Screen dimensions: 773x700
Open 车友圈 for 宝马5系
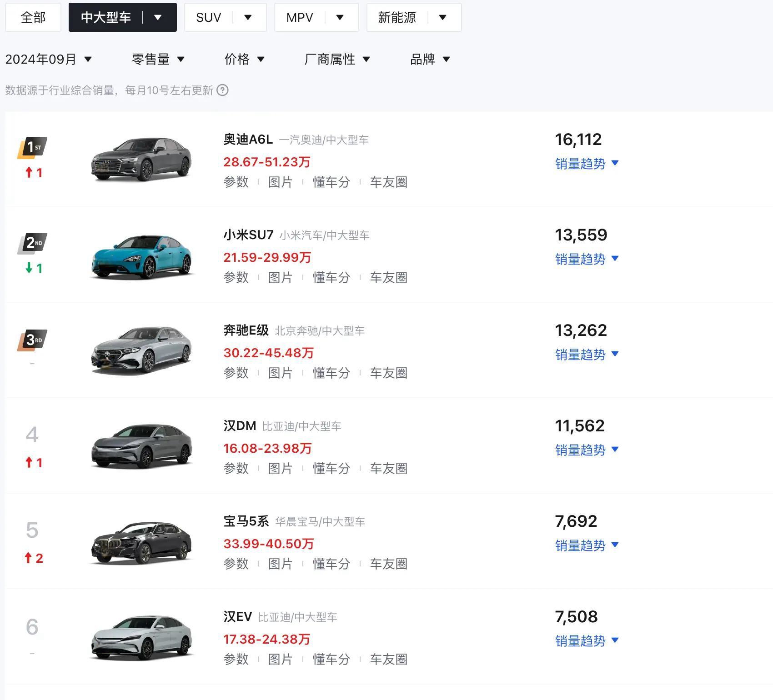(x=388, y=564)
